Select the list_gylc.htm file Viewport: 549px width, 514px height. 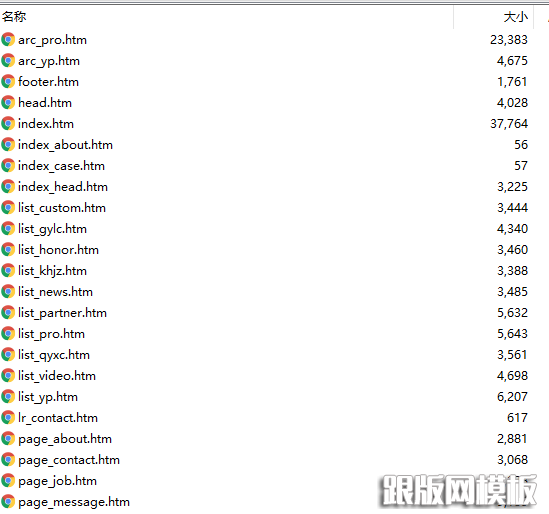tap(53, 229)
